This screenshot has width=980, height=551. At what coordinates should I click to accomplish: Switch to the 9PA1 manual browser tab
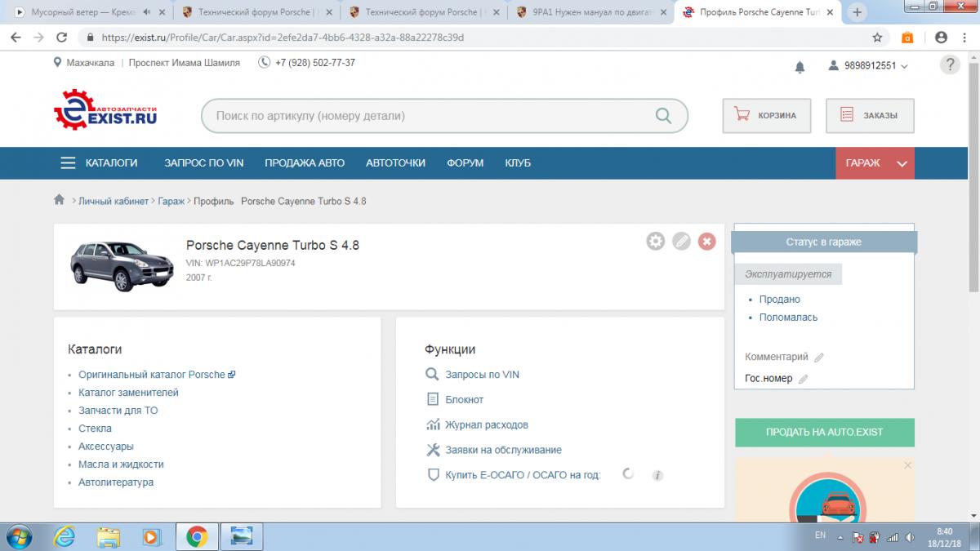coord(586,13)
